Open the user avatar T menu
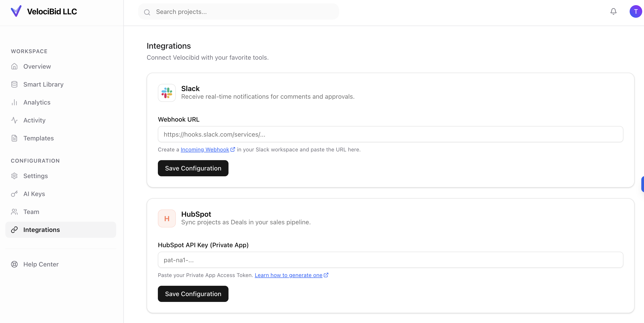Image resolution: width=644 pixels, height=323 pixels. 635,11
